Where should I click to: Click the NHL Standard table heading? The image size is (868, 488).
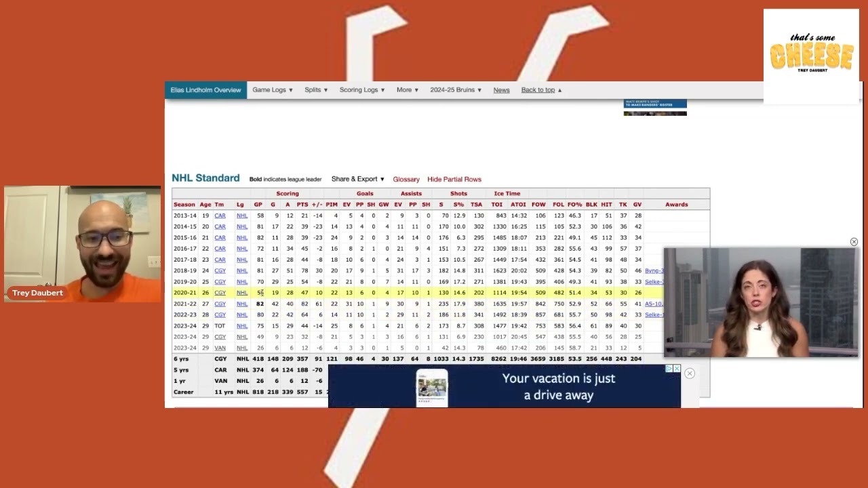click(205, 178)
